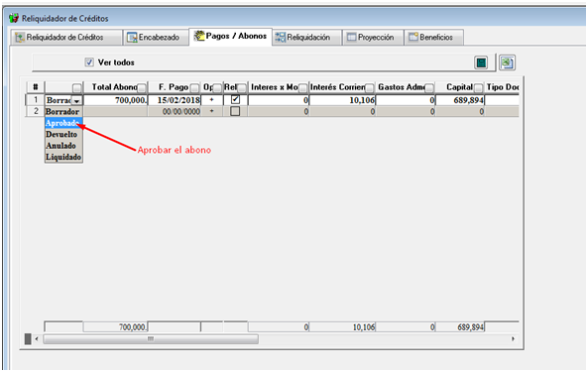This screenshot has width=588, height=372.
Task: Toggle the Ver todos checkbox
Action: pyautogui.click(x=89, y=62)
